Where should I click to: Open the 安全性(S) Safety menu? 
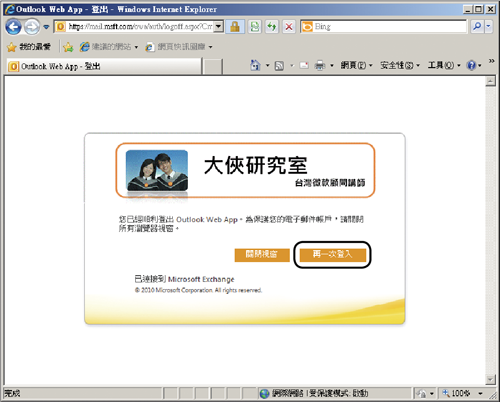[x=400, y=65]
